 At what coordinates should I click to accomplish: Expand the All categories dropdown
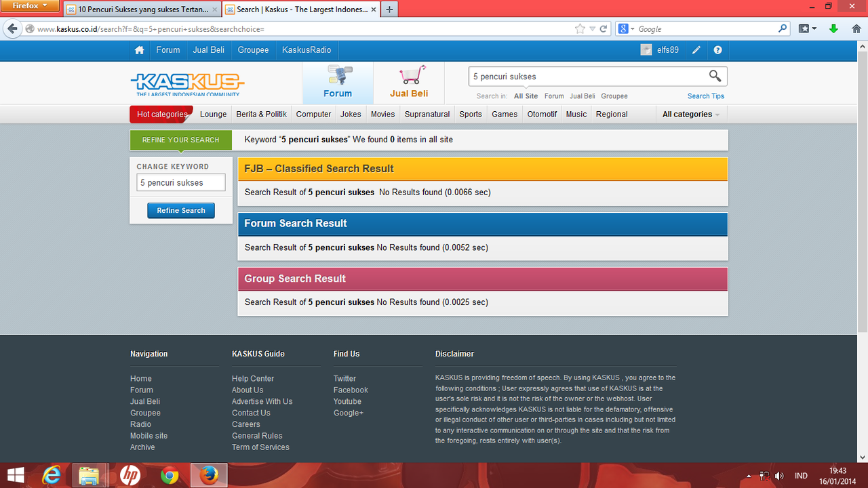tap(691, 115)
